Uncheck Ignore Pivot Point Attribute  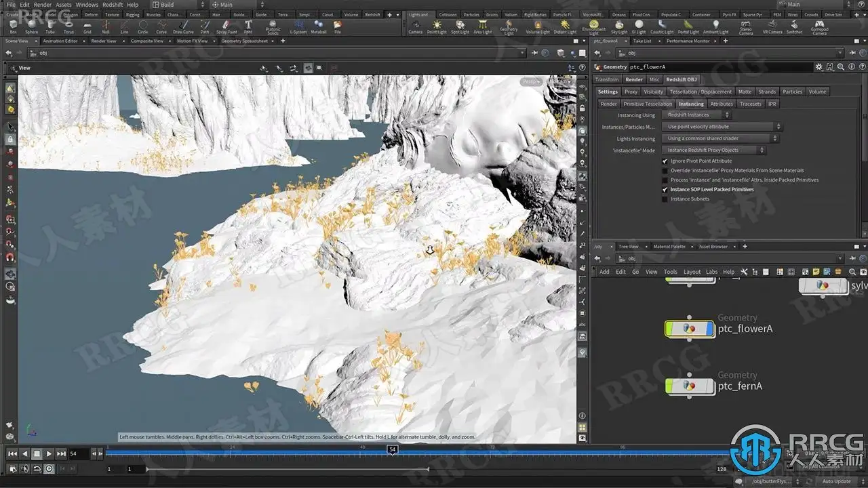point(665,161)
